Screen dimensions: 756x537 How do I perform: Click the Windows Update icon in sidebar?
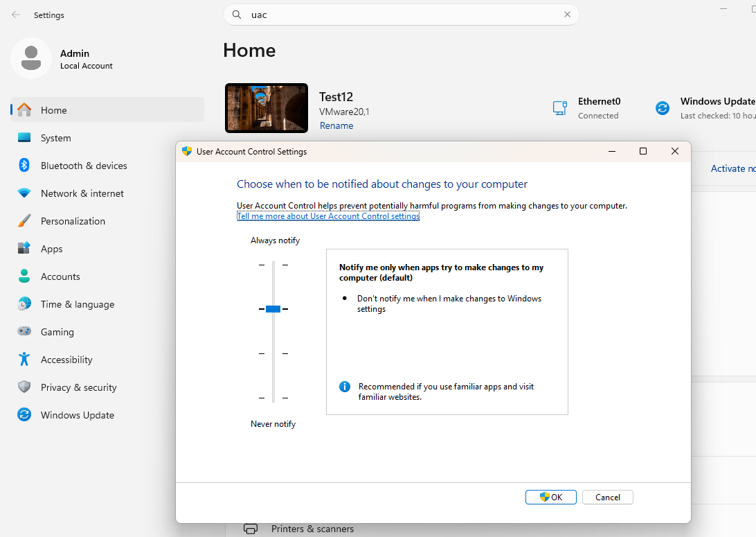coord(24,414)
